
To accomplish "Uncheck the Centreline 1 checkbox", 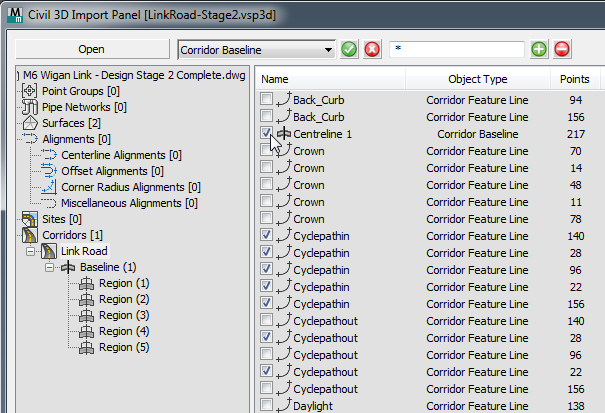I will 266,133.
